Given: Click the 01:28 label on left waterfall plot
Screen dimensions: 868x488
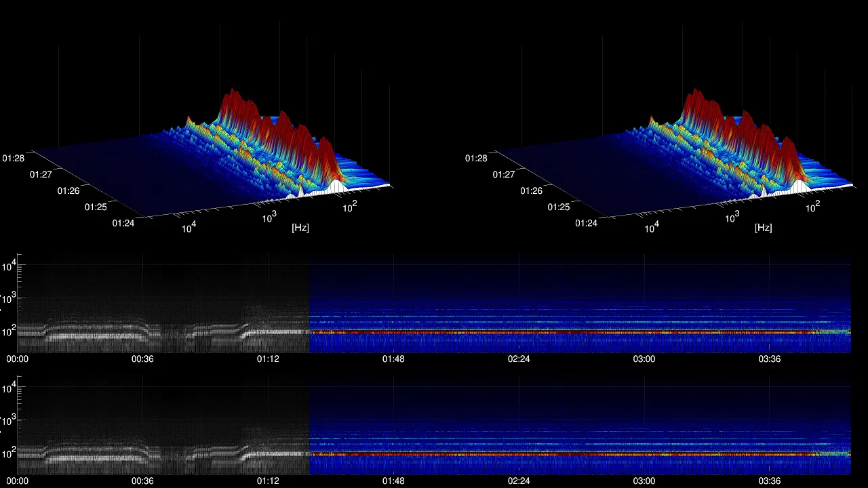Looking at the screenshot, I should point(13,158).
